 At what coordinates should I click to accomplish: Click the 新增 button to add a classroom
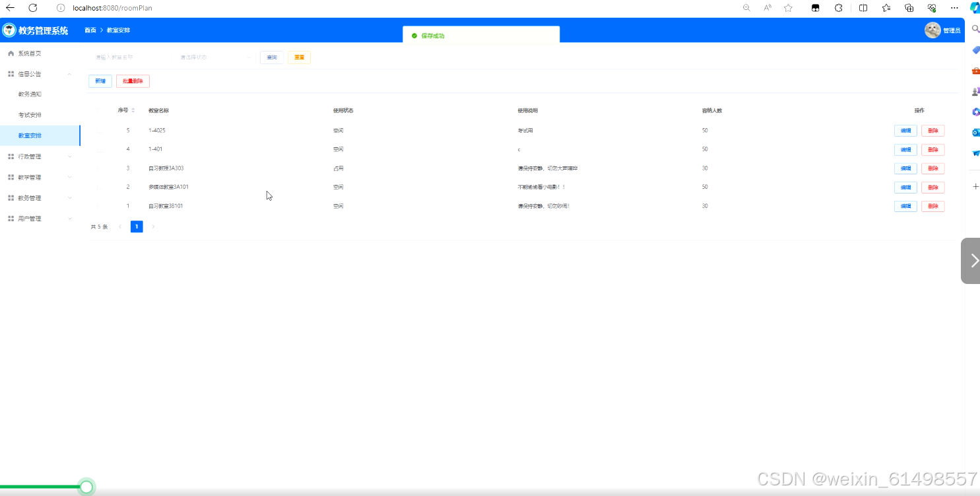pyautogui.click(x=100, y=81)
